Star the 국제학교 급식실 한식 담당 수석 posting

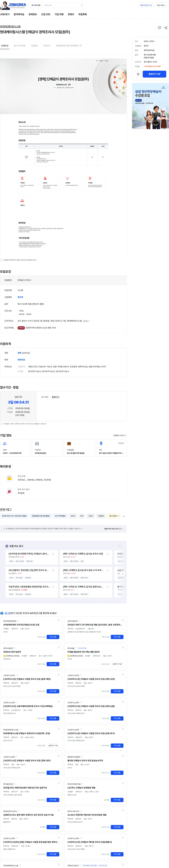click(x=108, y=570)
